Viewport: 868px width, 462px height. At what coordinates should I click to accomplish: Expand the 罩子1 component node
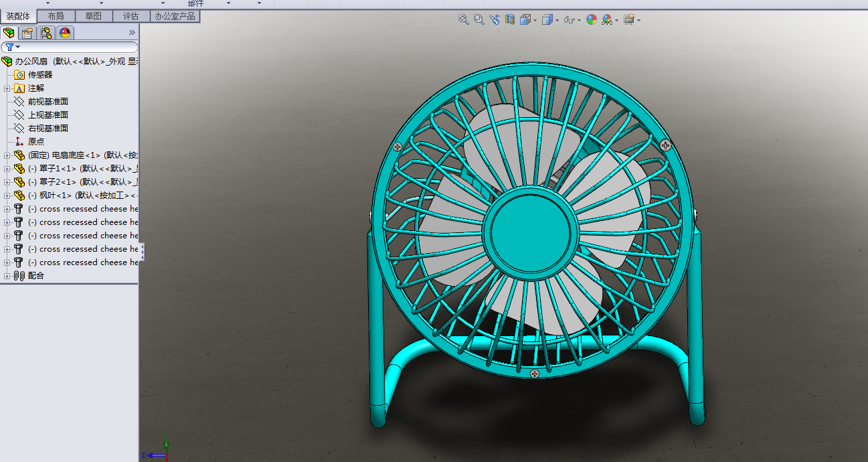[x=7, y=169]
